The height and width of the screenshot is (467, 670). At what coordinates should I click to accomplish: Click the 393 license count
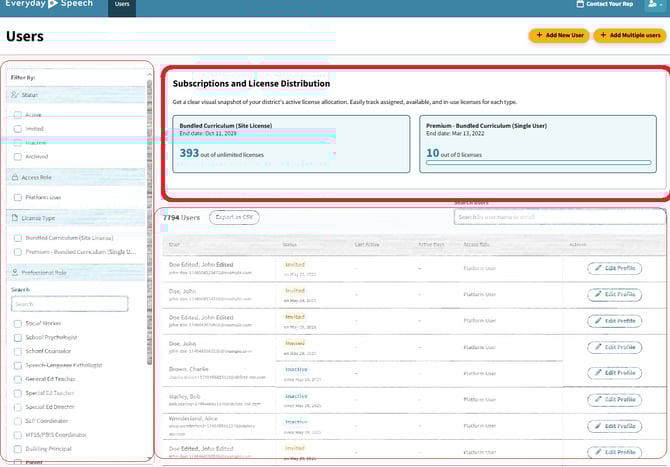[x=189, y=153]
